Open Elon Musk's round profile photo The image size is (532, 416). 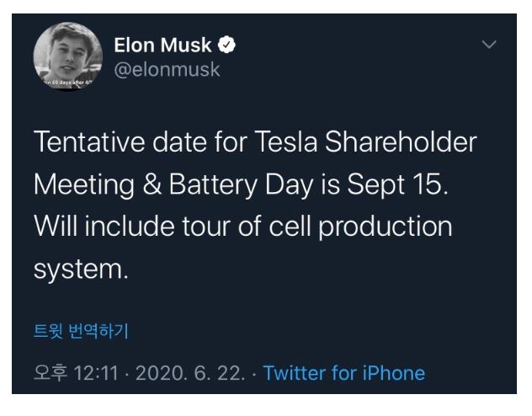tap(68, 56)
